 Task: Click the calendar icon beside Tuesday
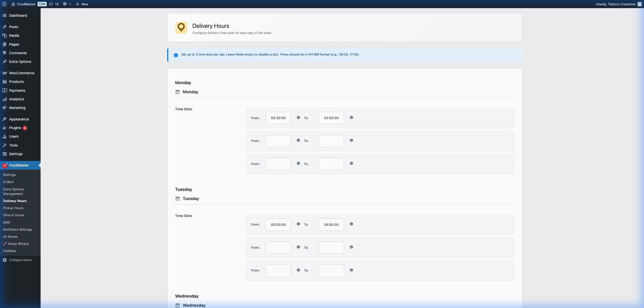click(x=178, y=198)
